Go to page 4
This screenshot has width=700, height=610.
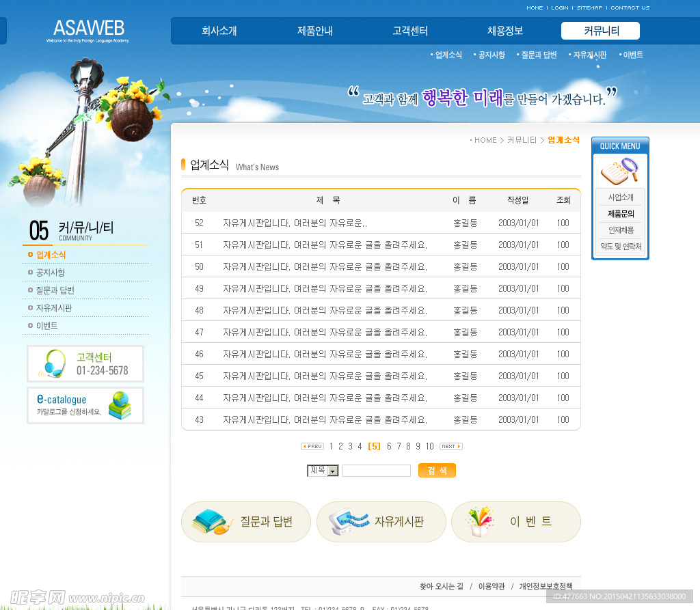pyautogui.click(x=360, y=446)
